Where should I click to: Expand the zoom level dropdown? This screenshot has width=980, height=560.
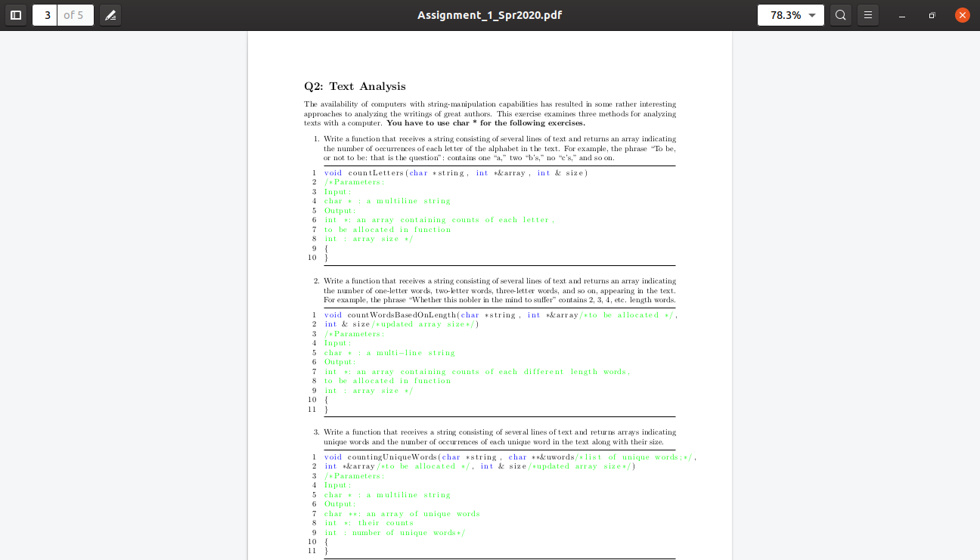click(811, 14)
